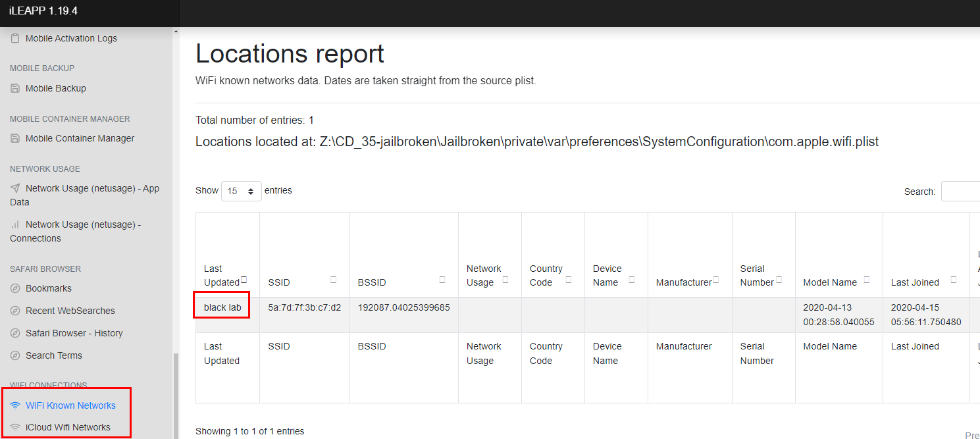Open the Show entries count dropdown
This screenshot has height=439, width=980.
[x=241, y=191]
